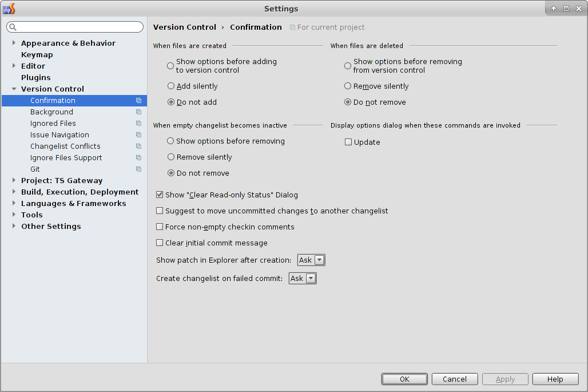Open the Keymap settings page
This screenshot has width=588, height=392.
pyautogui.click(x=37, y=55)
